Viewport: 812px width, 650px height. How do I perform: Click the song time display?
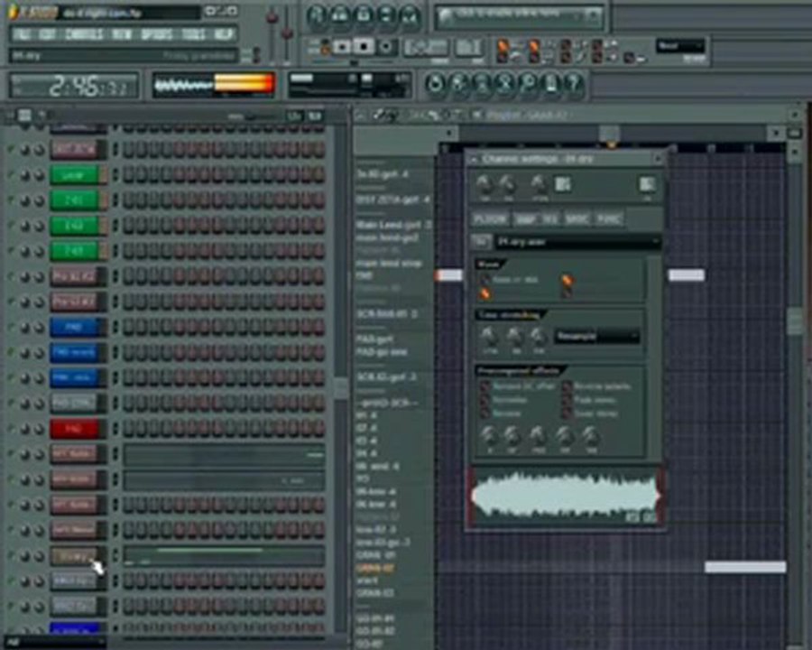tap(74, 86)
